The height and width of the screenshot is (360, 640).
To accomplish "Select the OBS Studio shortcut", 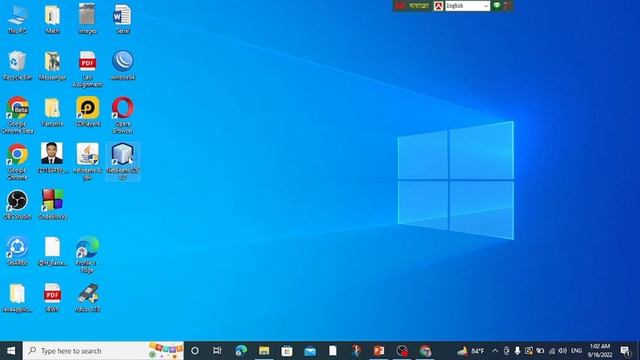I will click(17, 205).
